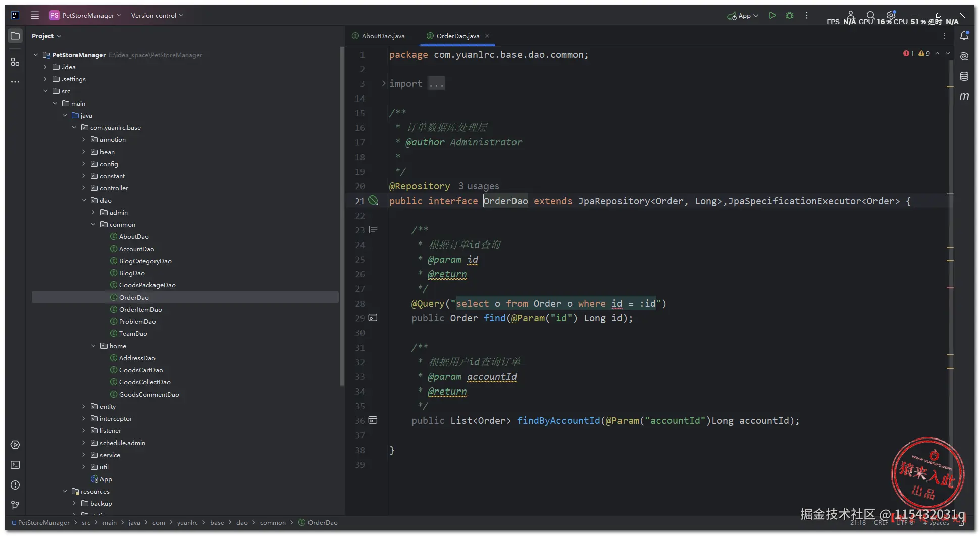Expand folded import statements

point(384,83)
